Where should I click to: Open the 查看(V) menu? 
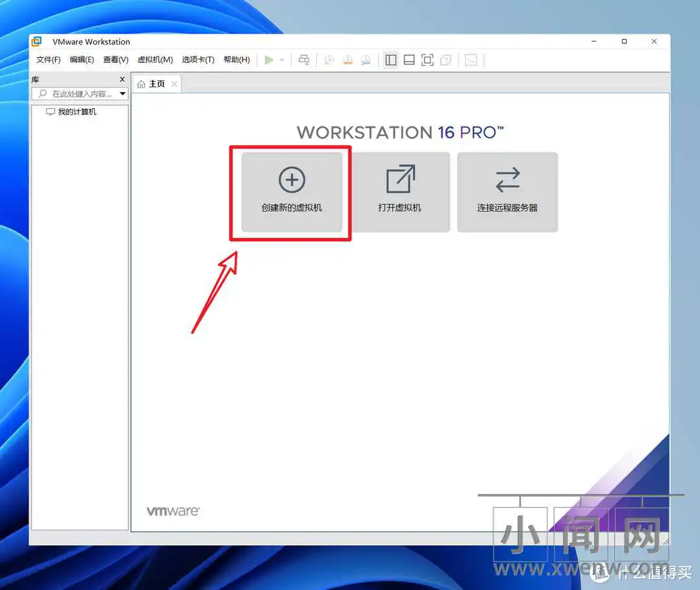click(115, 60)
